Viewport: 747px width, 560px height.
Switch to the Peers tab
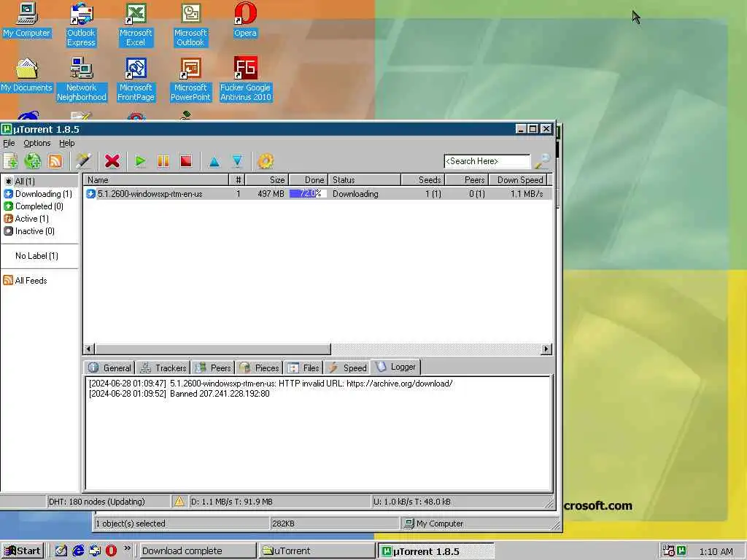pyautogui.click(x=214, y=368)
